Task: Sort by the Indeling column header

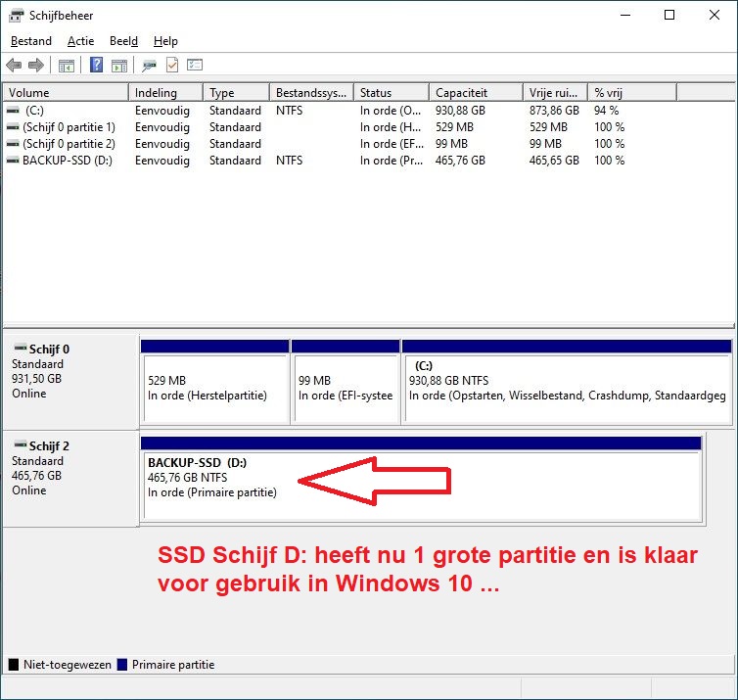Action: [x=165, y=92]
